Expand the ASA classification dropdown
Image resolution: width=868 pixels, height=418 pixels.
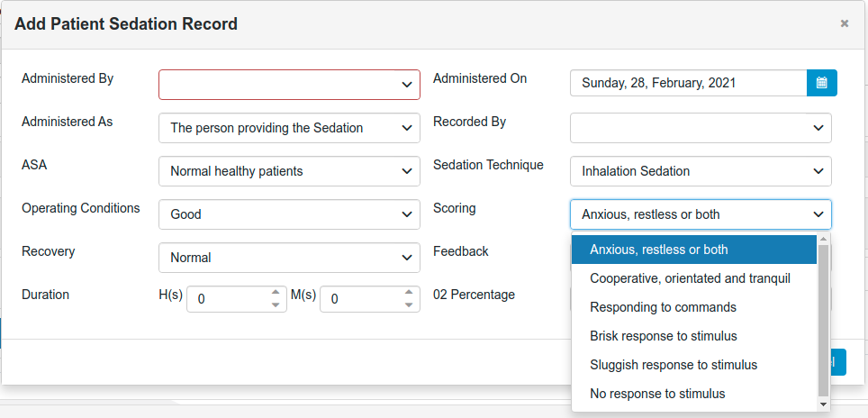[x=289, y=171]
